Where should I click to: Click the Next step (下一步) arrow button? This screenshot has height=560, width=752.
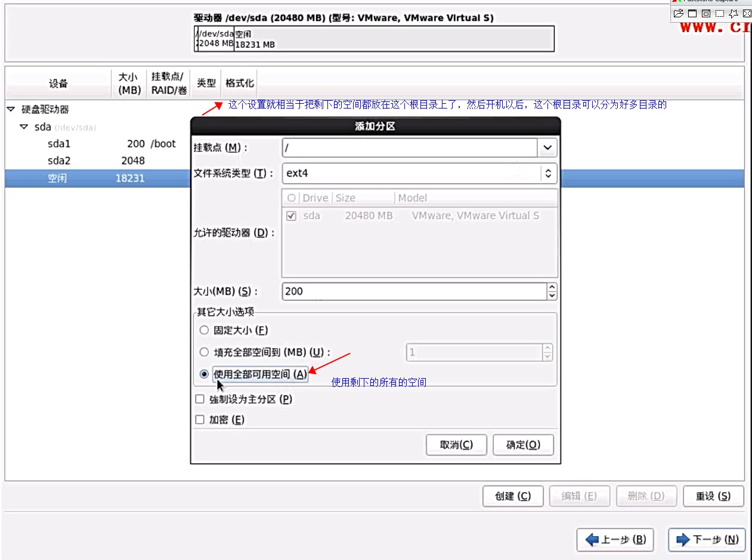(707, 540)
